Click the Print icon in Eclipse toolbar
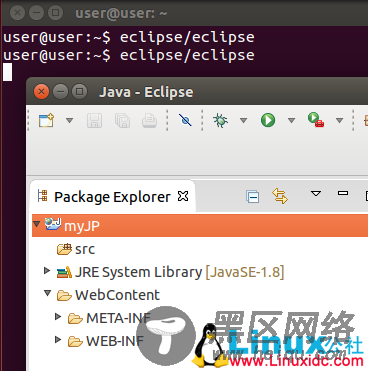Image resolution: width=368 pixels, height=371 pixels. [149, 120]
